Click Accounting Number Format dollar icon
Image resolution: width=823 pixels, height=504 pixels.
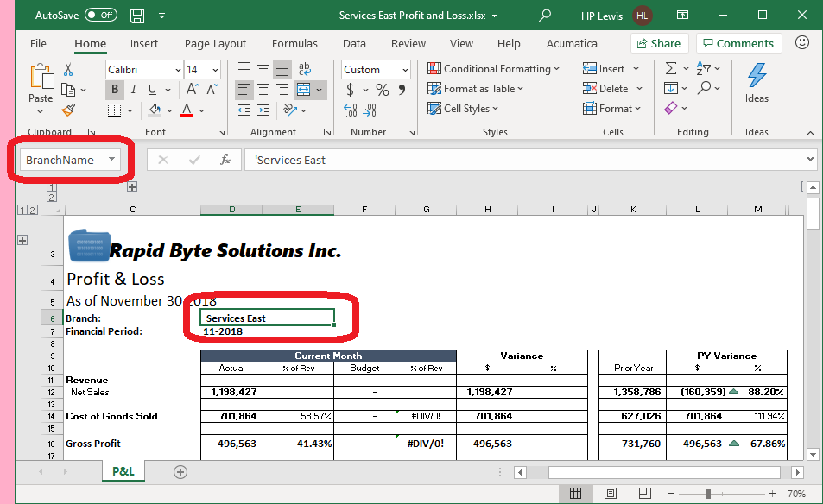350,91
